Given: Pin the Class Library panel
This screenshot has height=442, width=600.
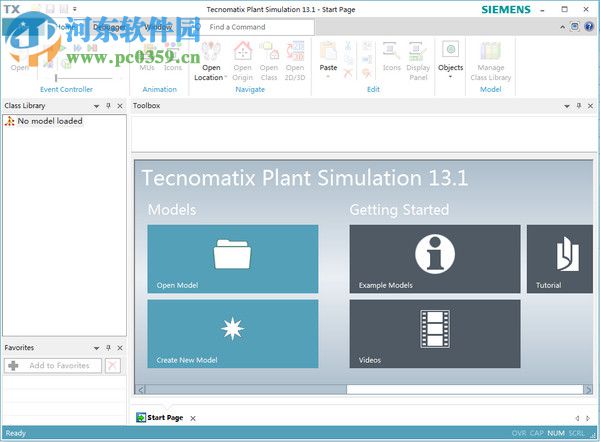Looking at the screenshot, I should click(x=109, y=106).
